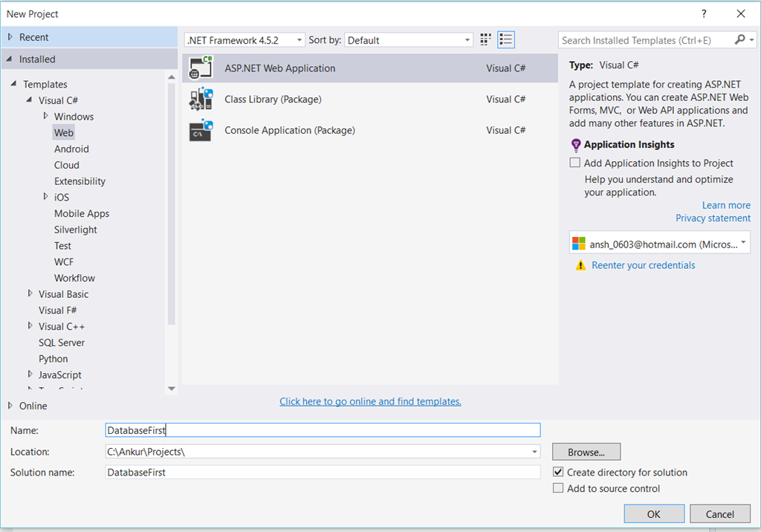Open the help question mark button

[x=704, y=13]
